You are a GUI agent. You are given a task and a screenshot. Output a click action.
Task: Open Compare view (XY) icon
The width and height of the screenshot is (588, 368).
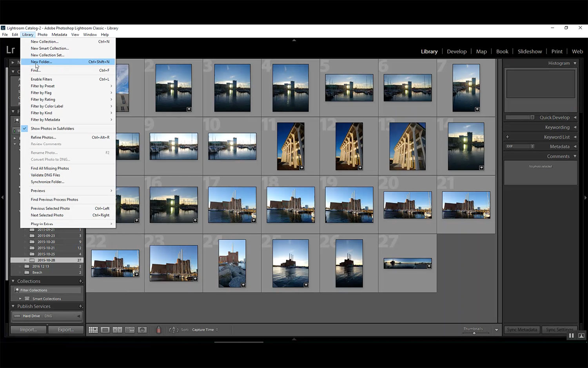click(117, 330)
